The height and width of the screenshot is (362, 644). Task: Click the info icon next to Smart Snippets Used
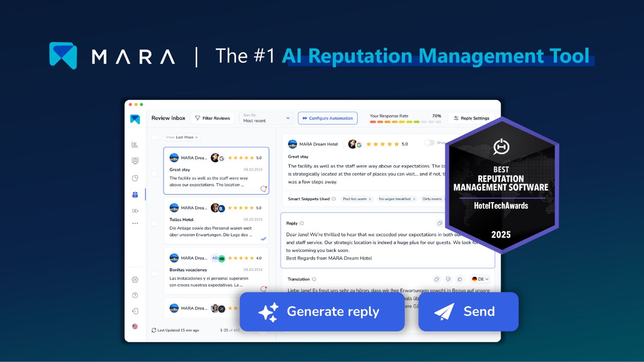(x=334, y=199)
